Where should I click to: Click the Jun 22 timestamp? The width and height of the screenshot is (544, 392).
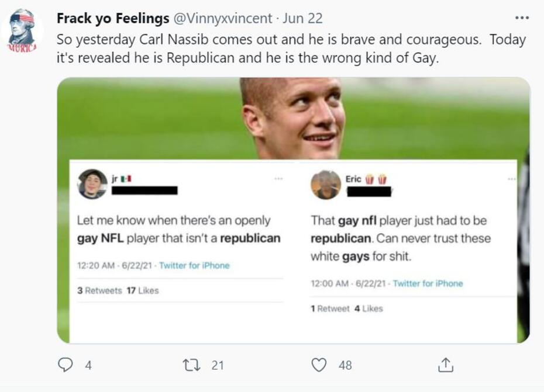point(302,18)
